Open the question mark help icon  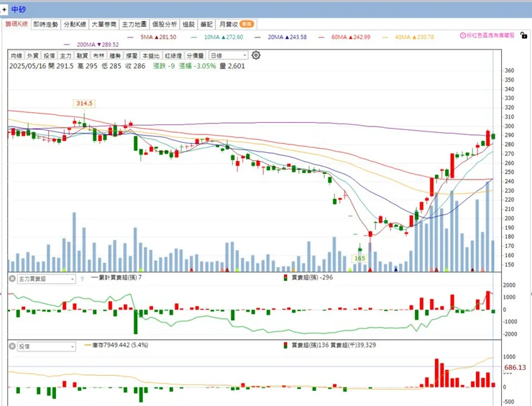click(82, 279)
